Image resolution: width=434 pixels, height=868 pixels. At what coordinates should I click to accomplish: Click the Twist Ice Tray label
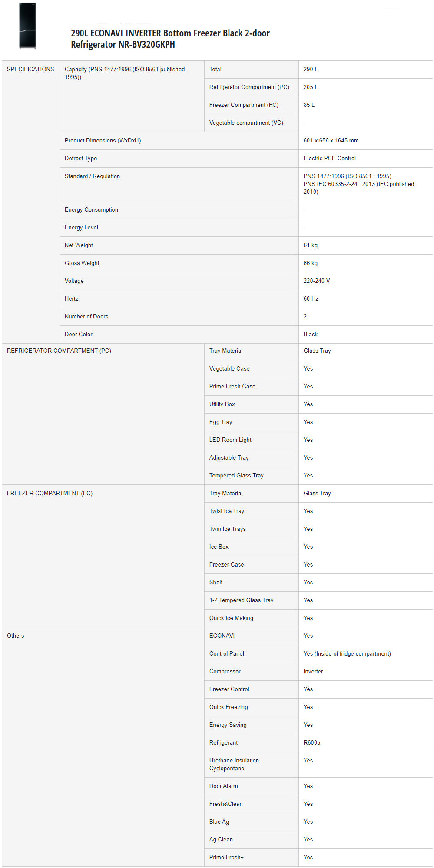coord(227,511)
